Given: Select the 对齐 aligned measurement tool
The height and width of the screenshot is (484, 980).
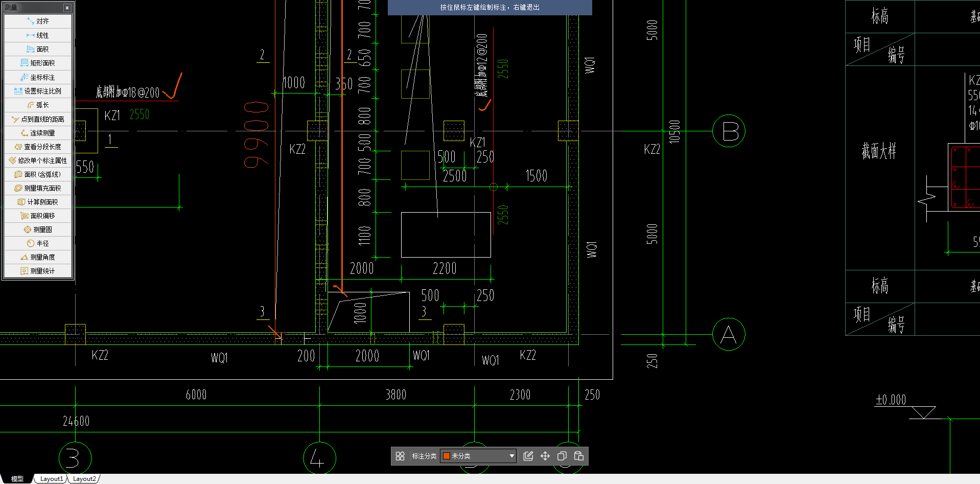Looking at the screenshot, I should pyautogui.click(x=38, y=21).
